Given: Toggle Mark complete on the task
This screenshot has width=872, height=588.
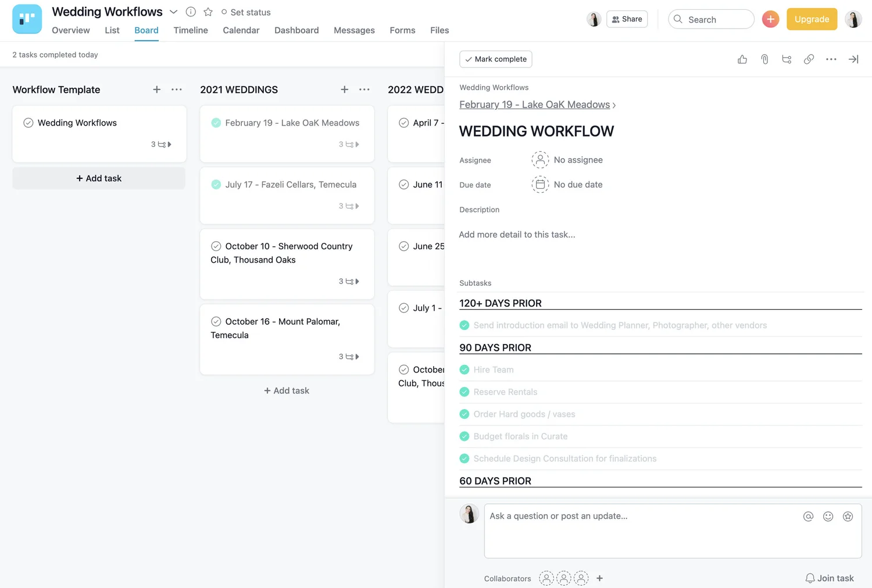Looking at the screenshot, I should (x=495, y=59).
